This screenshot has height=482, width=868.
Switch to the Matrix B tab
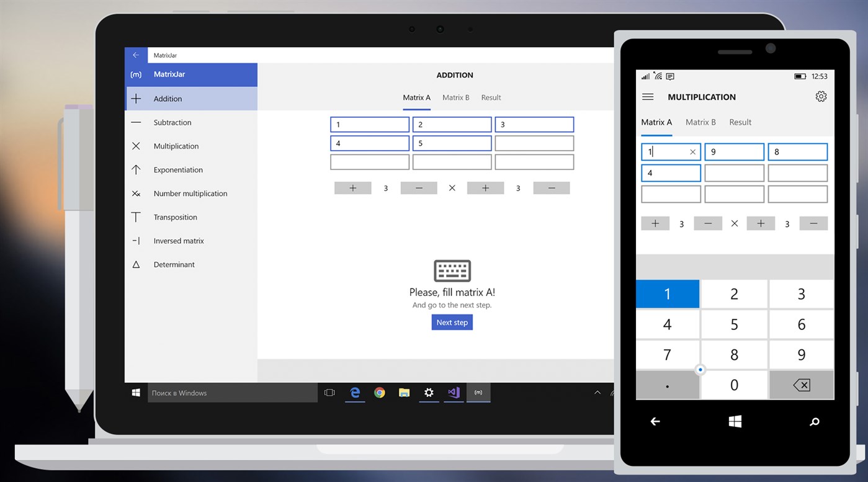pyautogui.click(x=455, y=97)
